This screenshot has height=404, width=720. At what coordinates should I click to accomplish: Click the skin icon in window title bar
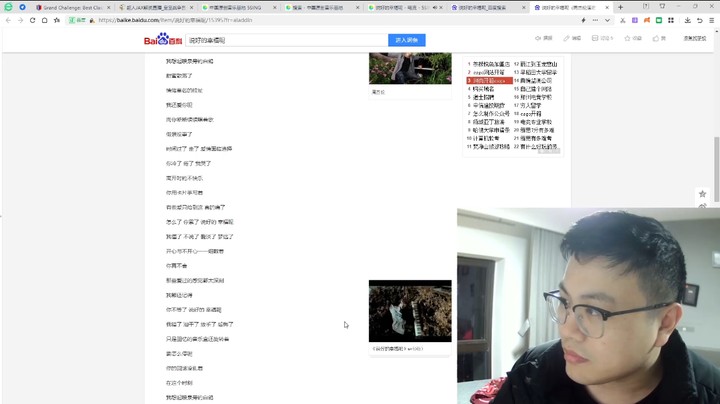pyautogui.click(x=662, y=6)
